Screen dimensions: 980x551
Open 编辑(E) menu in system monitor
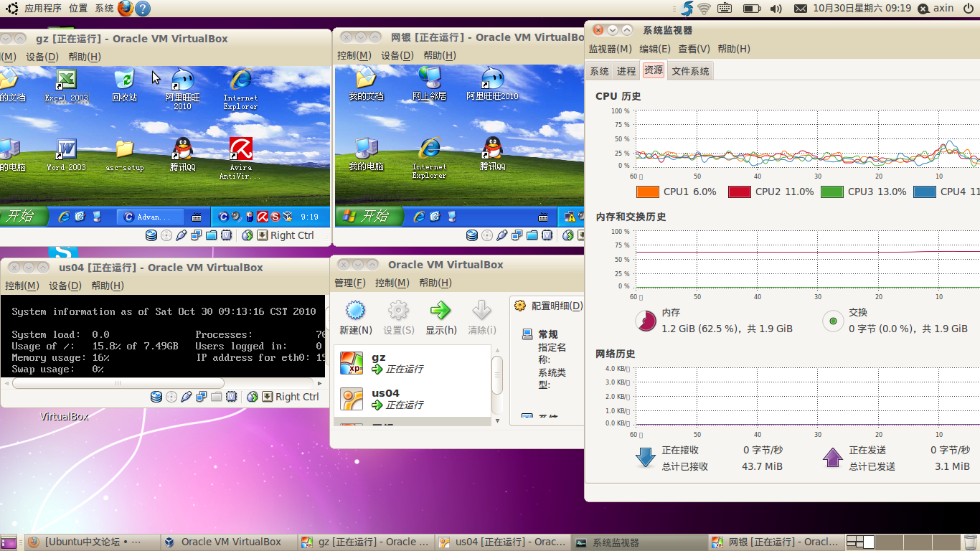[x=654, y=49]
